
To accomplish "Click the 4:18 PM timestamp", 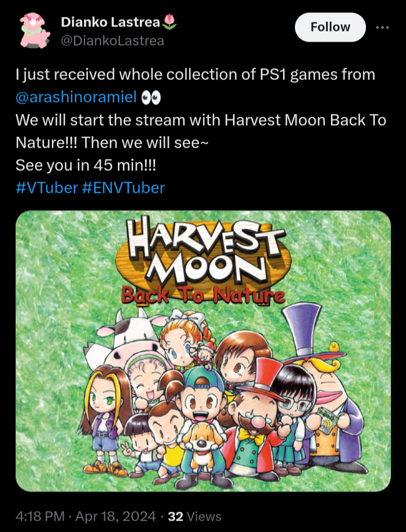I will coord(40,516).
